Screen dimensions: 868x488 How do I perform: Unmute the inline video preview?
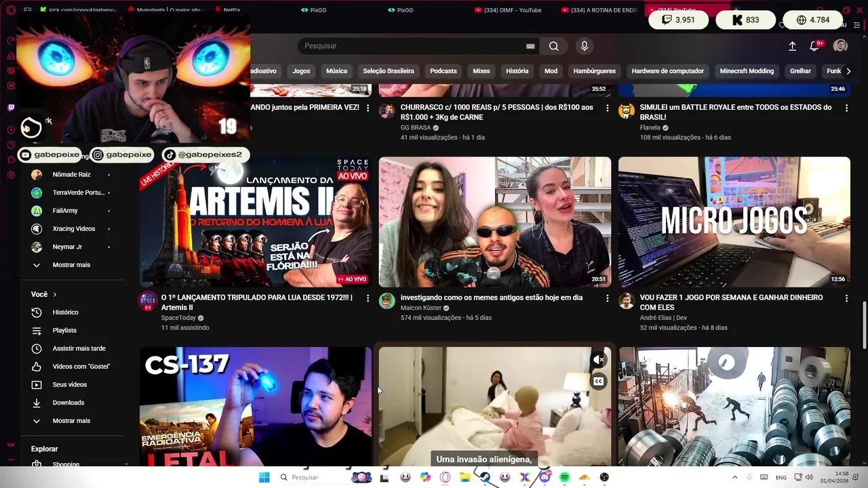[x=598, y=360]
